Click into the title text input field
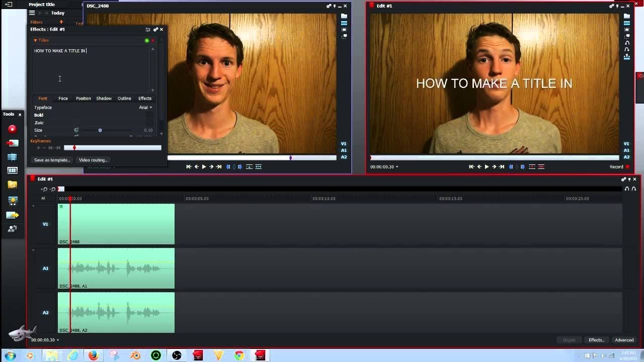Image resolution: width=644 pixels, height=362 pixels. pos(91,69)
